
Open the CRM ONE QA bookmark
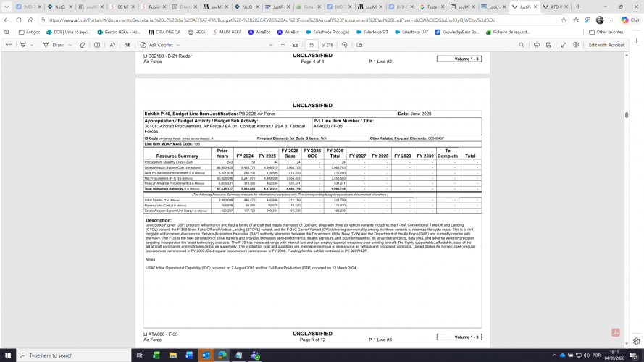(164, 32)
